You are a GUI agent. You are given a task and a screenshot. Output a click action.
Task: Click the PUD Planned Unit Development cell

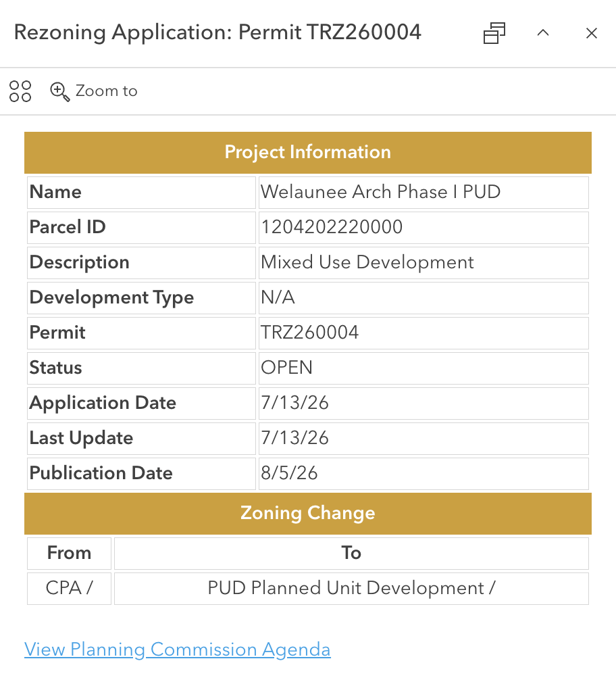[x=351, y=589]
